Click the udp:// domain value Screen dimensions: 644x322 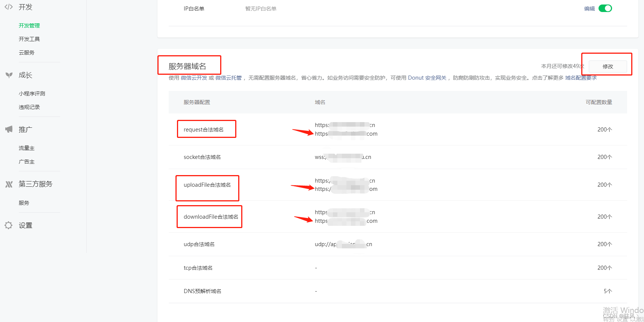[x=343, y=244]
